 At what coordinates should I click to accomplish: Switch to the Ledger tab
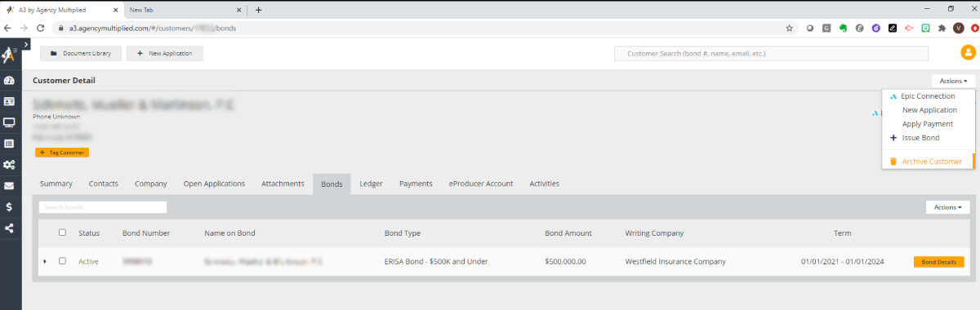tap(372, 184)
